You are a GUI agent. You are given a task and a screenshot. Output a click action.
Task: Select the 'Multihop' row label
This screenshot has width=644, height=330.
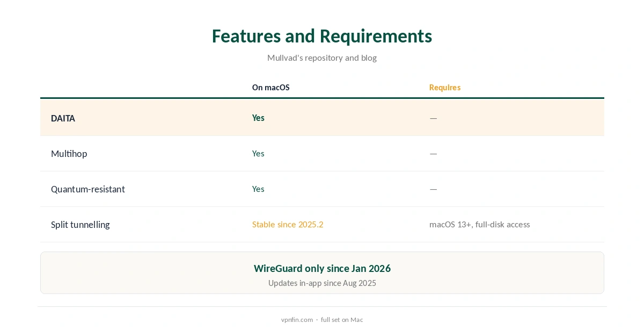(69, 154)
